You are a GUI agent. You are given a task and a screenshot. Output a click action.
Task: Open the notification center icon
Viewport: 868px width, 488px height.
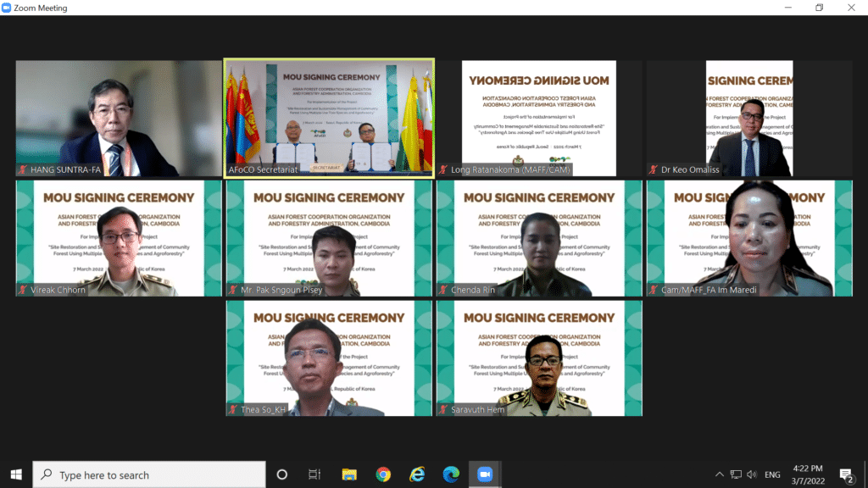tap(845, 474)
